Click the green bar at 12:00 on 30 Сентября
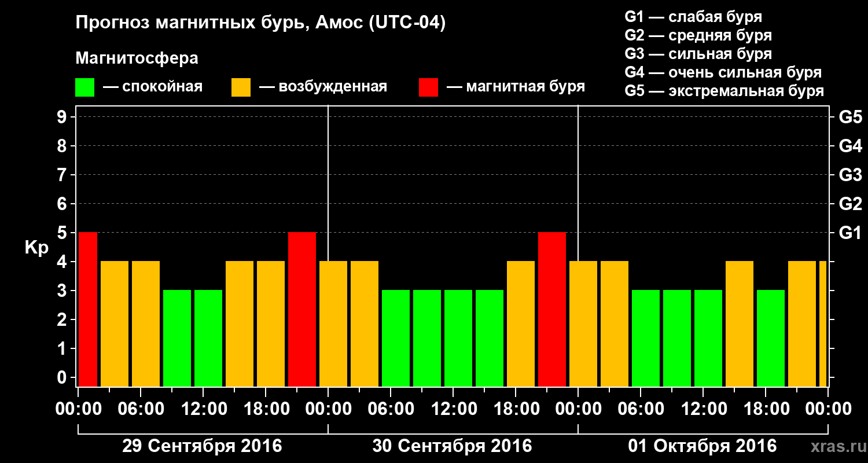 tap(458, 338)
